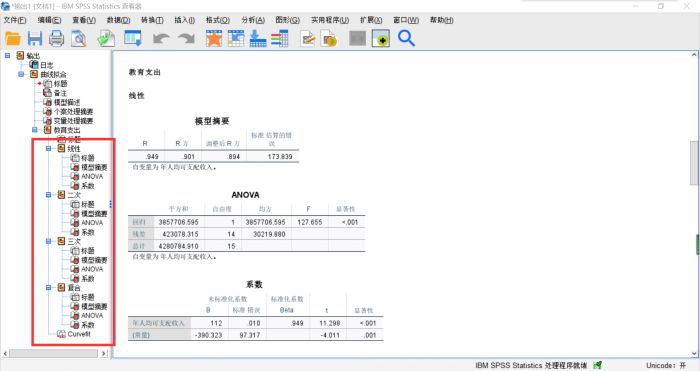Click the redo arrow in the toolbar

pos(186,39)
